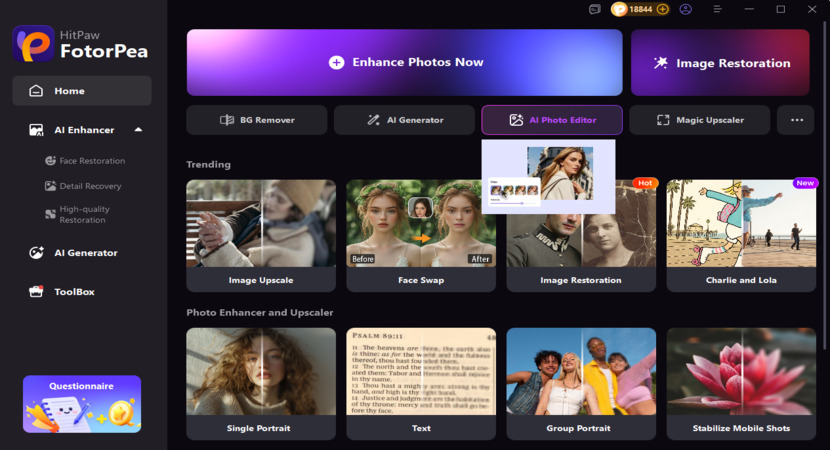830x450 pixels.
Task: Open the Charlie and Lola card
Action: click(741, 236)
